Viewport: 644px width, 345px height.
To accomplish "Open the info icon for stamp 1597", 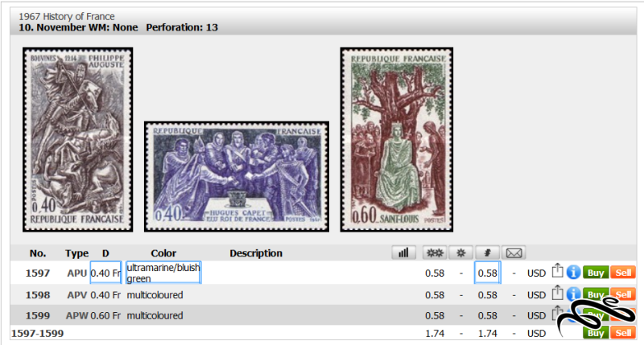I will click(573, 272).
